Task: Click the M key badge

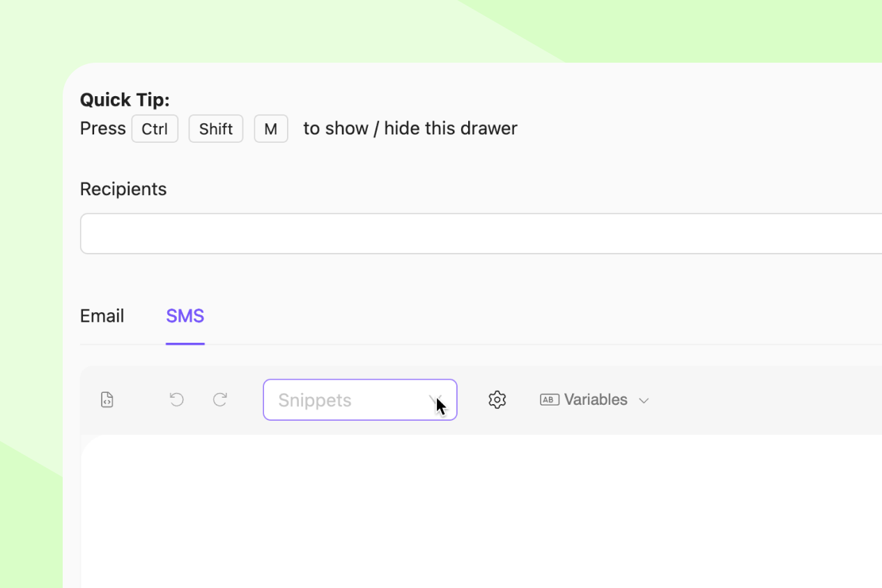Action: tap(271, 129)
